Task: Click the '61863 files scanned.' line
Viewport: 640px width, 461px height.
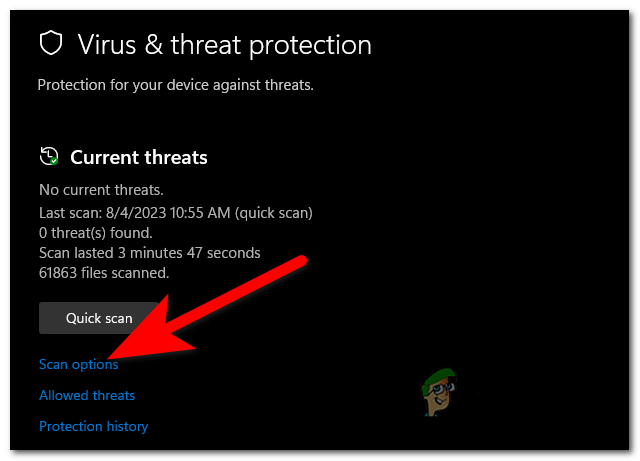Action: [104, 272]
